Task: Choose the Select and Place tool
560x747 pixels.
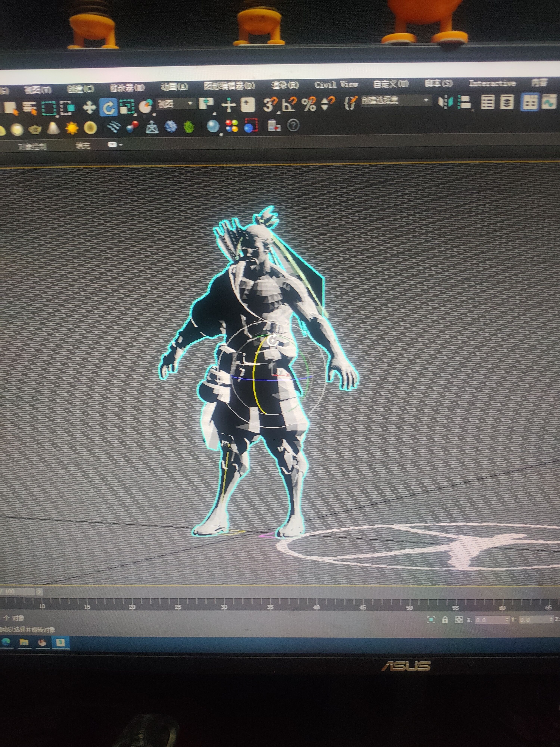Action: (146, 107)
